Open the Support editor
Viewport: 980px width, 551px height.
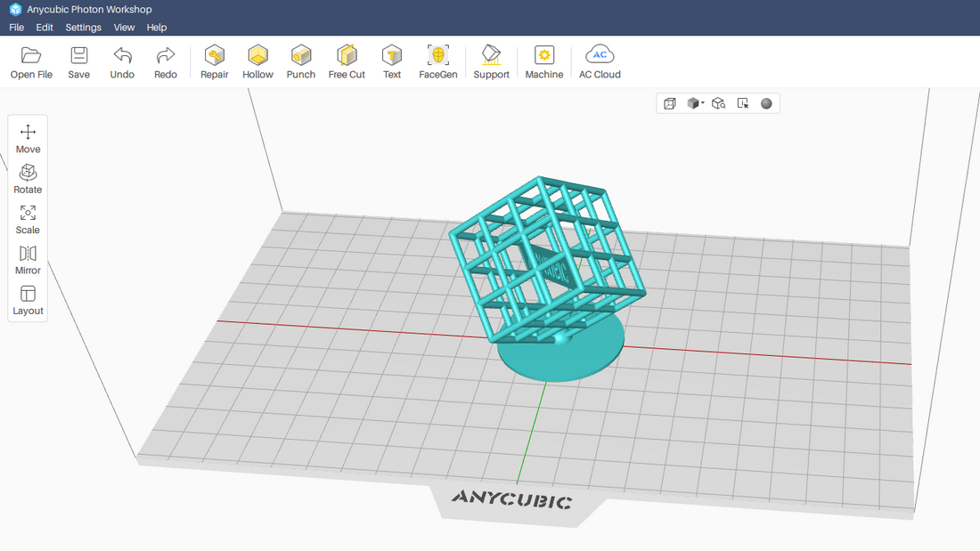click(x=491, y=61)
